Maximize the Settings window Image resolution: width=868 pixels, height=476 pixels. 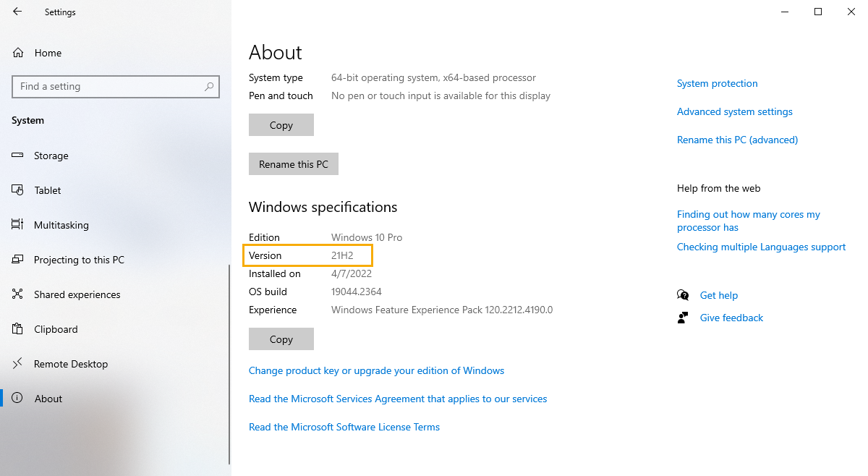click(818, 12)
